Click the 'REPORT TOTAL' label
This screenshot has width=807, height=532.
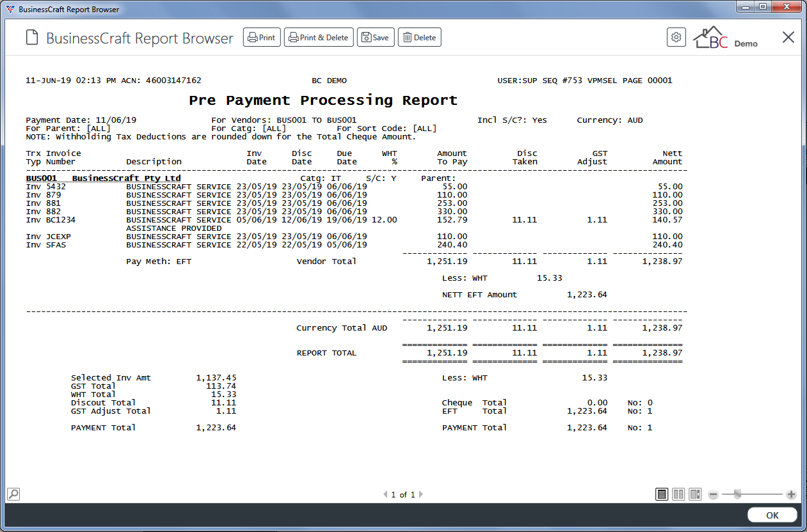[x=326, y=353]
